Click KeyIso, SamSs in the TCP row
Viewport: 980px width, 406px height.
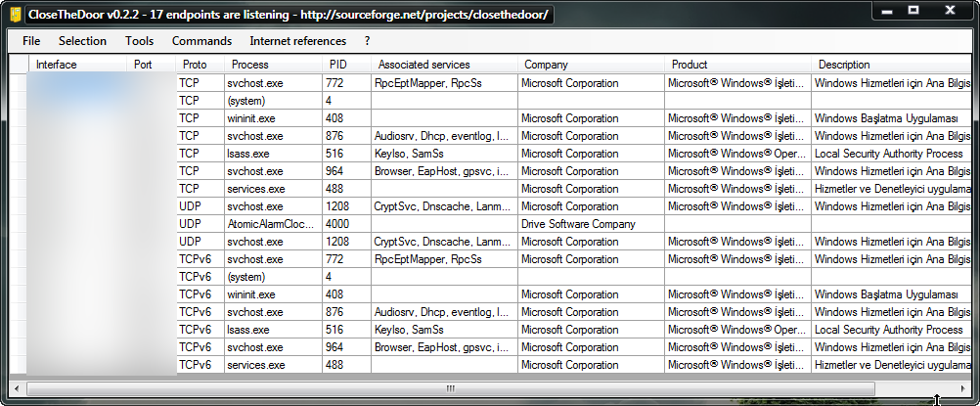(x=444, y=154)
